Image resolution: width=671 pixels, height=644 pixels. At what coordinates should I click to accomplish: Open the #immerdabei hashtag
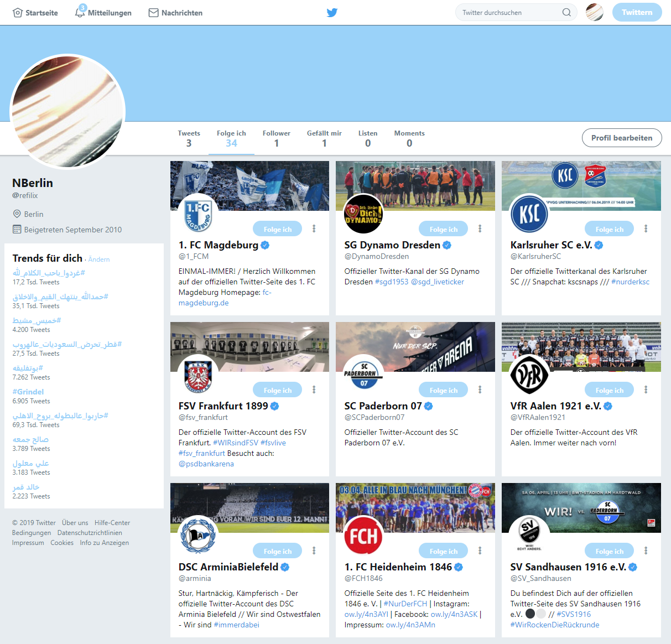pos(236,625)
